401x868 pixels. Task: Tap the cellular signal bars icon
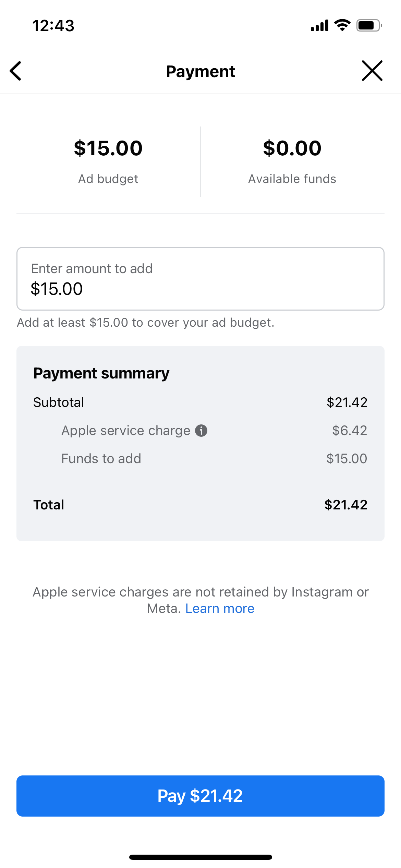pos(319,26)
